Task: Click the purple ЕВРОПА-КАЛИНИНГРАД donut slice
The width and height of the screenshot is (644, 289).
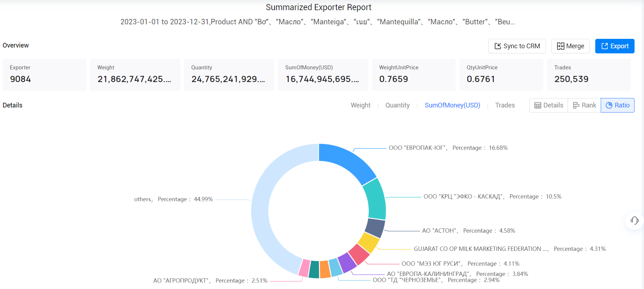Action: click(347, 262)
